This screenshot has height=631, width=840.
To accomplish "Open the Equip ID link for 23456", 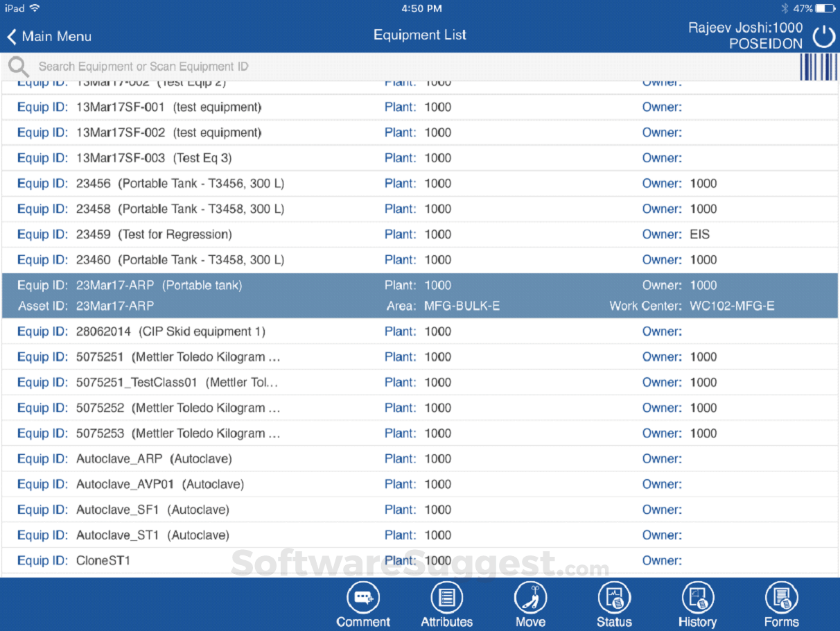I will (x=42, y=183).
